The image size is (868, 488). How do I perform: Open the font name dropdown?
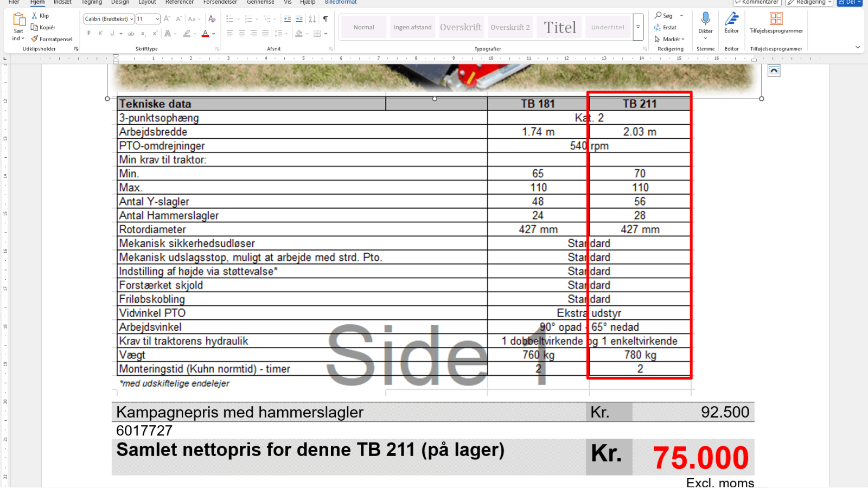tap(130, 18)
